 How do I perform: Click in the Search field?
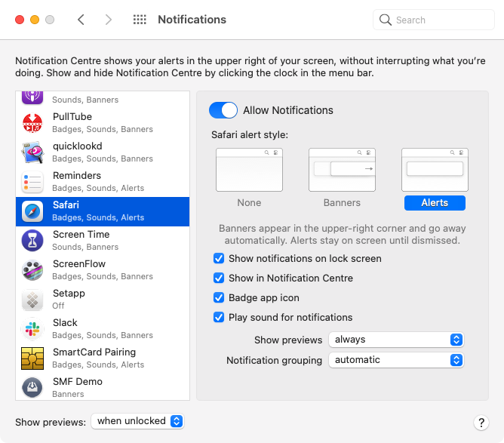pos(434,20)
